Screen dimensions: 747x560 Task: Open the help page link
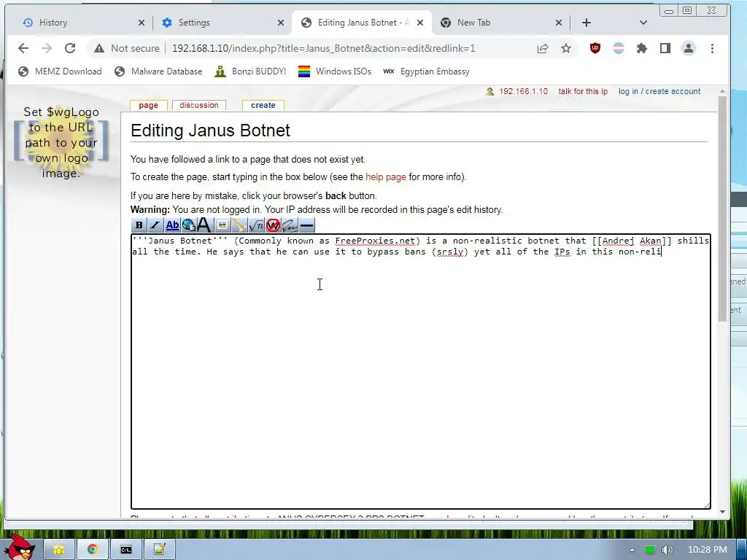click(x=386, y=177)
